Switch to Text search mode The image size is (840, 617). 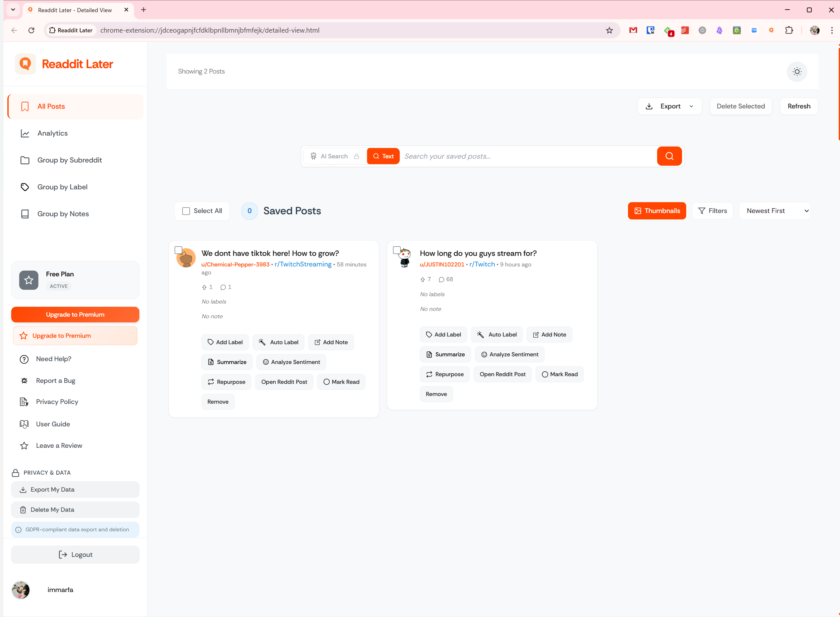coord(383,156)
